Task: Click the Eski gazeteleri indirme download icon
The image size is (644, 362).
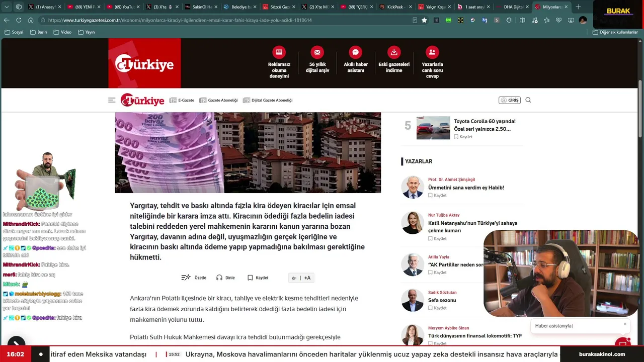Action: (x=394, y=52)
